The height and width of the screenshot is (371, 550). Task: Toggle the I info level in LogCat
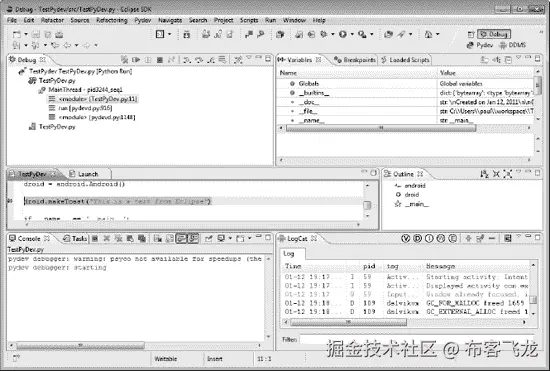click(x=429, y=238)
